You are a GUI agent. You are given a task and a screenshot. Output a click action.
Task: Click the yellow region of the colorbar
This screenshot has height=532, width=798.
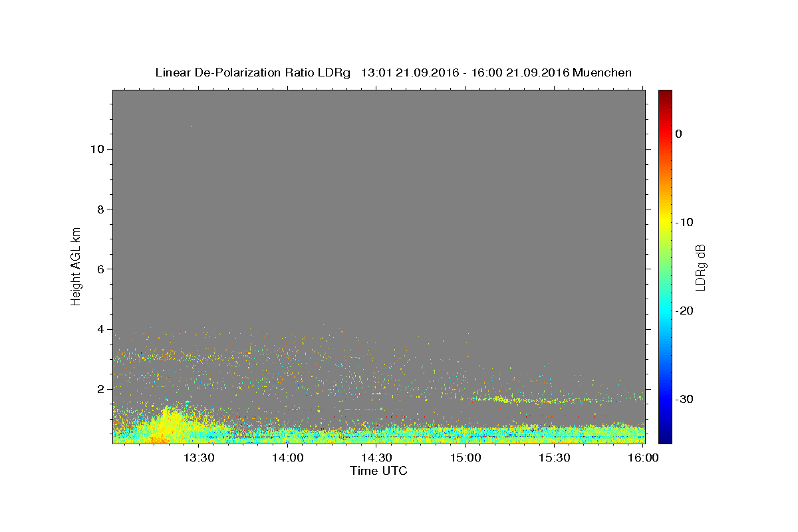(665, 219)
